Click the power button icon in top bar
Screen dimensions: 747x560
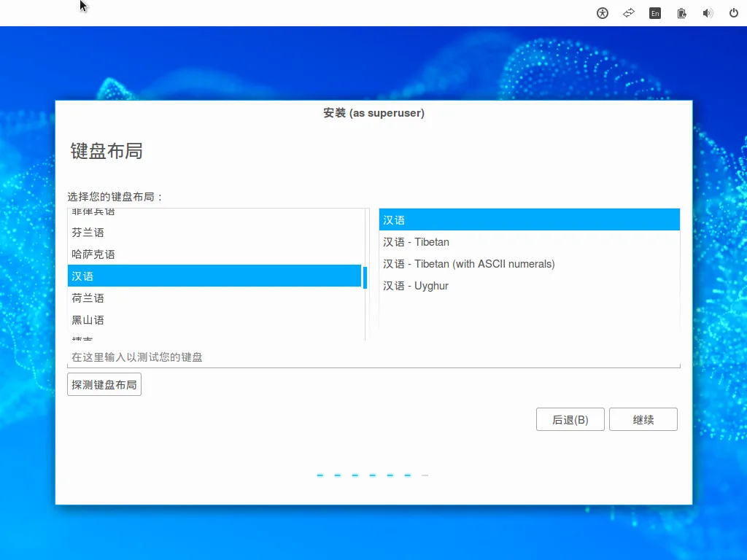(x=734, y=13)
